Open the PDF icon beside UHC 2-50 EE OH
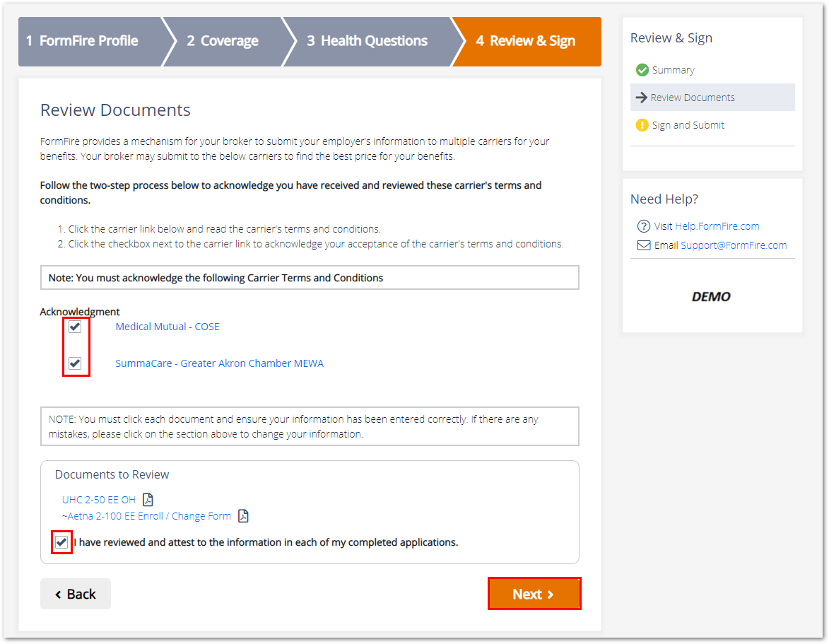 (148, 500)
